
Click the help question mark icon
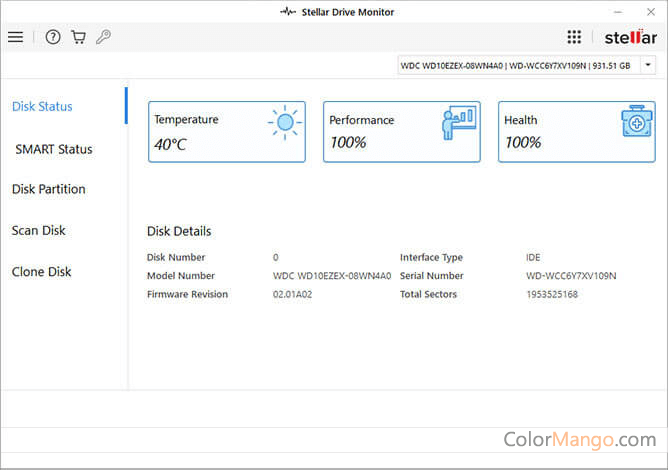click(x=53, y=37)
